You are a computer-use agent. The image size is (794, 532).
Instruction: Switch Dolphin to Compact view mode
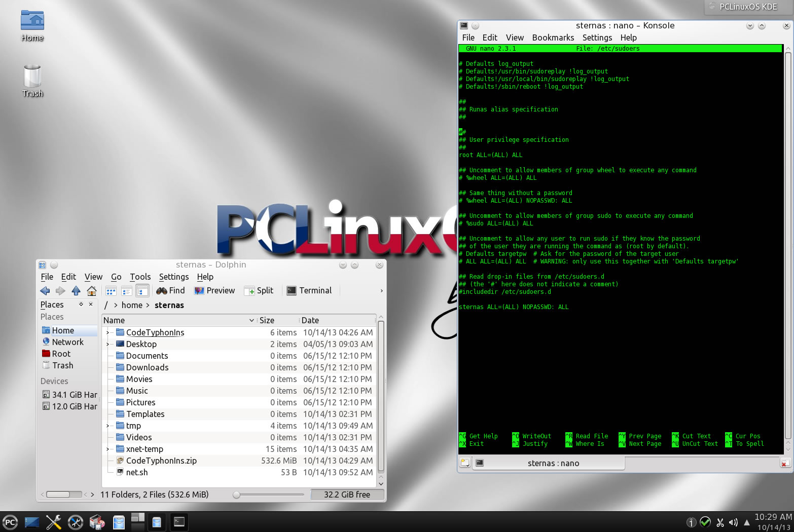[127, 291]
